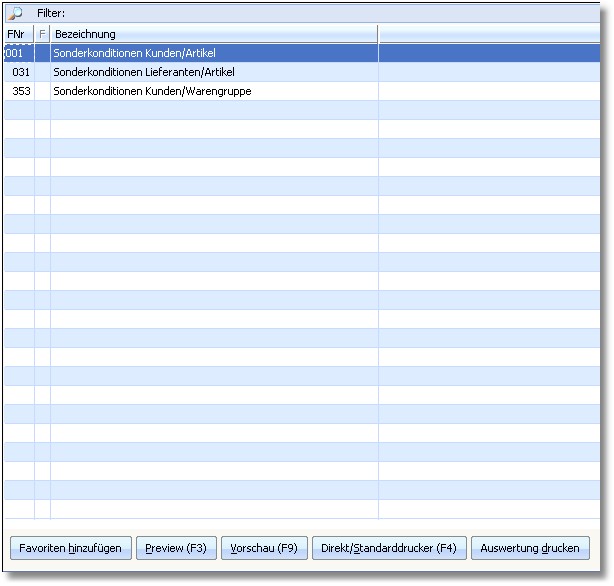Open the Preview (F3) button
Screen dimensions: 614x586
click(x=176, y=548)
